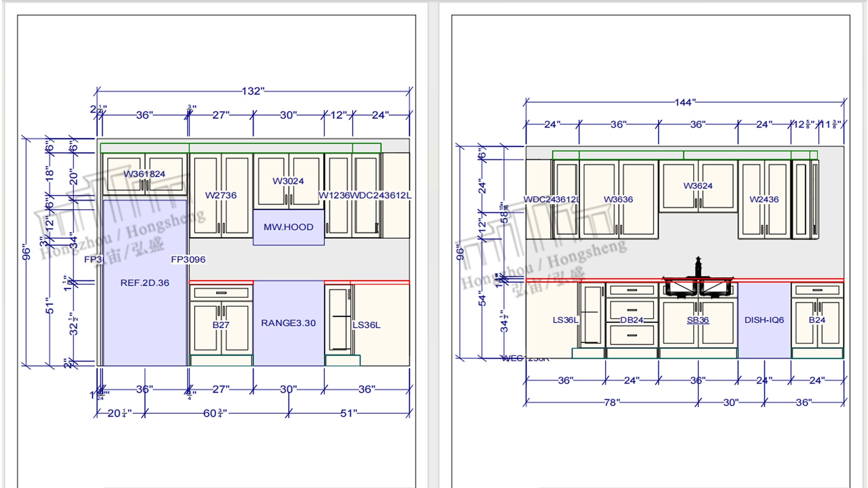Screen dimensions: 868x488
Task: Click the 60¾" bottom dimension label
Action: tap(215, 413)
